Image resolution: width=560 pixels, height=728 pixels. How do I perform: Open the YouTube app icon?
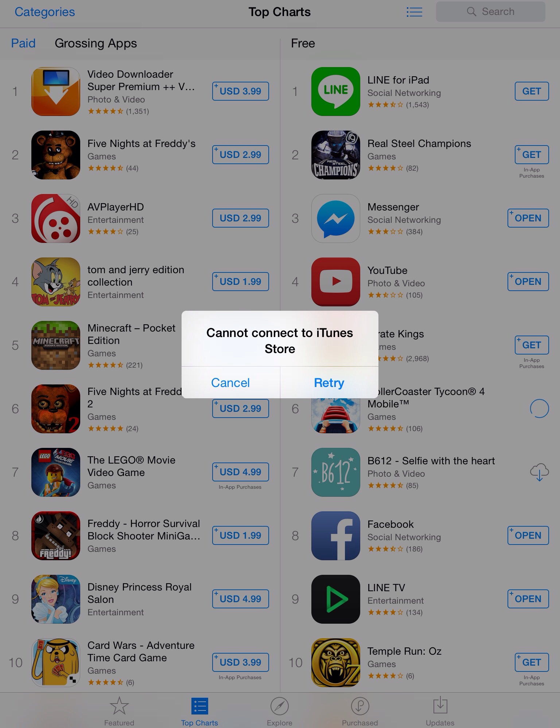[x=336, y=282]
